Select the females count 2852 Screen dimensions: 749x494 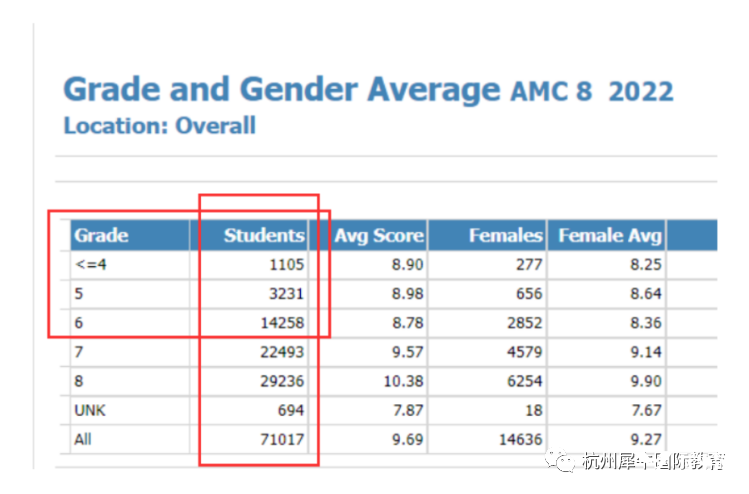pos(524,323)
